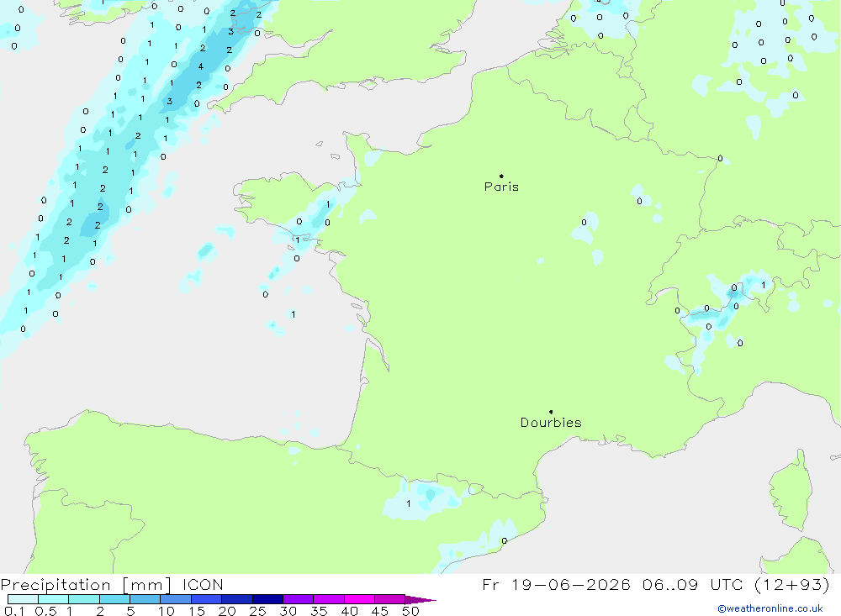The height and width of the screenshot is (616, 841).
Task: Click the purple arrow tip after 50
Action: coord(421,599)
